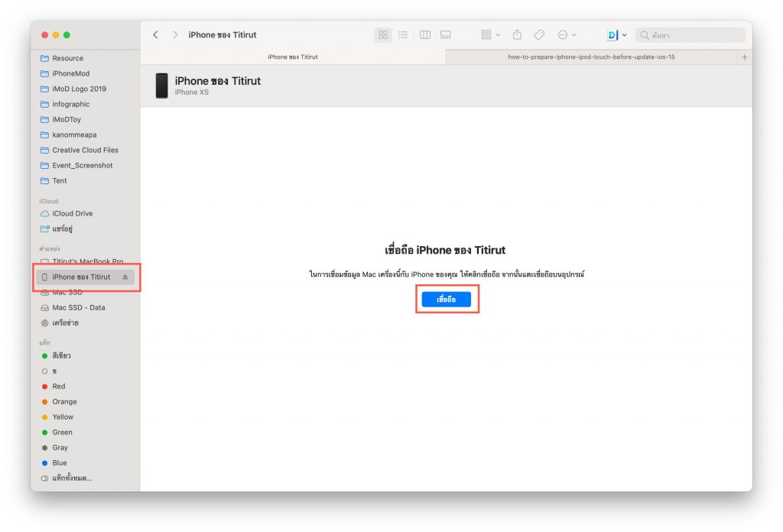Image resolution: width=783 pixels, height=532 pixels.
Task: Open the group-by dropdown in toolbar
Action: tap(490, 35)
